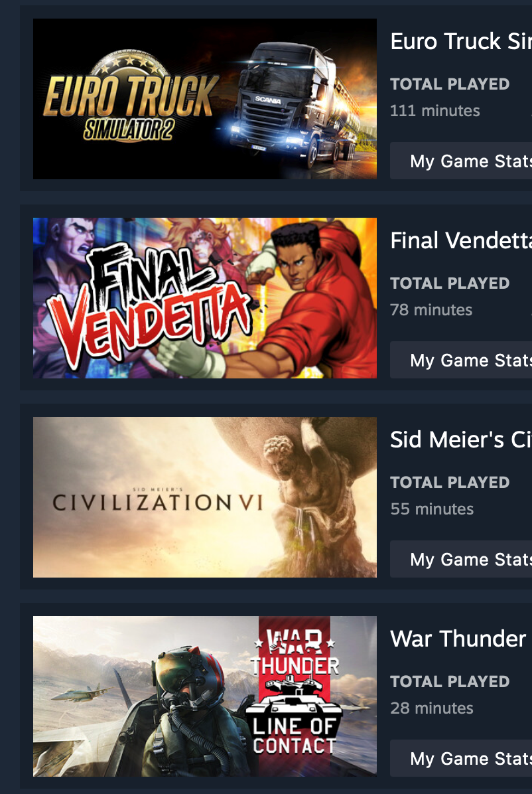View My Game Stats for Sid Meier's Civilization
532x794 pixels.
tap(461, 559)
